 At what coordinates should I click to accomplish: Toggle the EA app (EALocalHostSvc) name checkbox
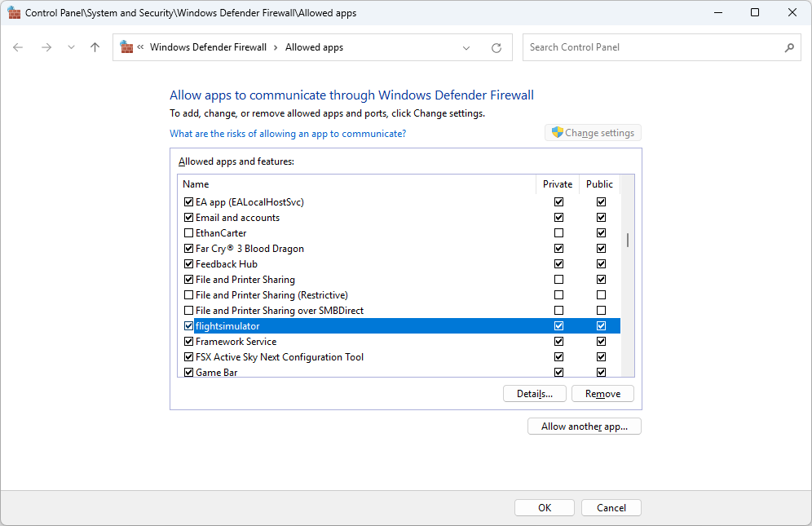click(x=188, y=202)
